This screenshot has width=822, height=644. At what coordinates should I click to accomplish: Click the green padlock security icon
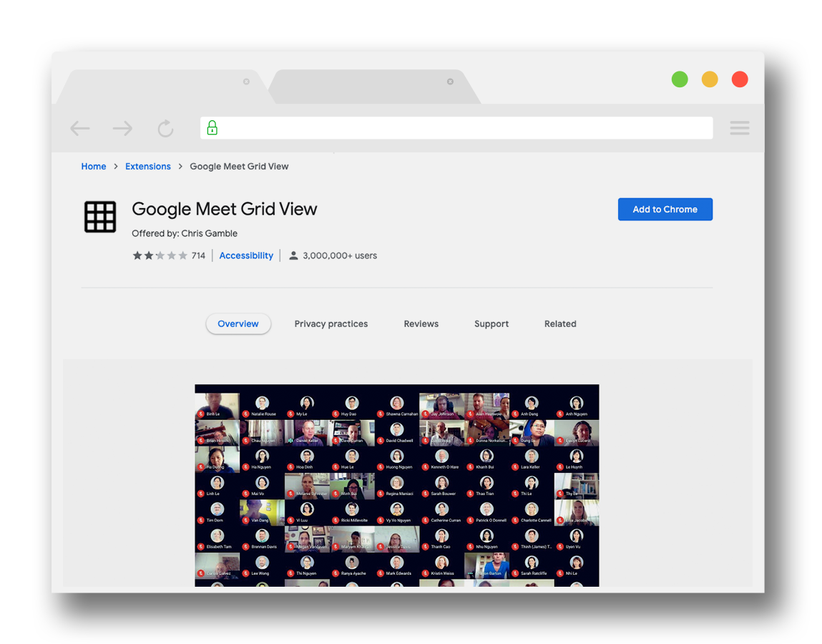pos(212,128)
